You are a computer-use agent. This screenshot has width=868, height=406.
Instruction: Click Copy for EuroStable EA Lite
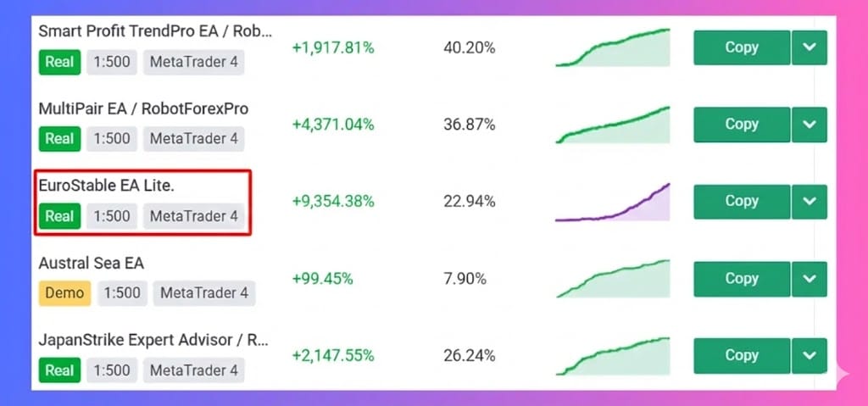pos(741,202)
